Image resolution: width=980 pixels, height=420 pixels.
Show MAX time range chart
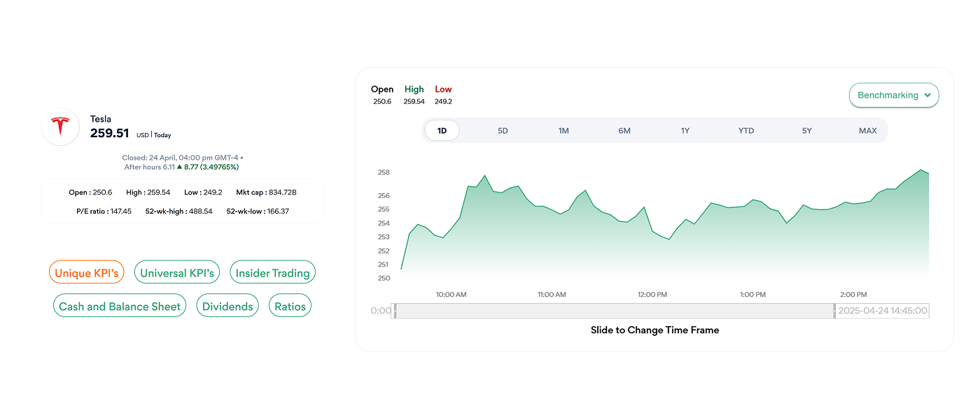[868, 131]
